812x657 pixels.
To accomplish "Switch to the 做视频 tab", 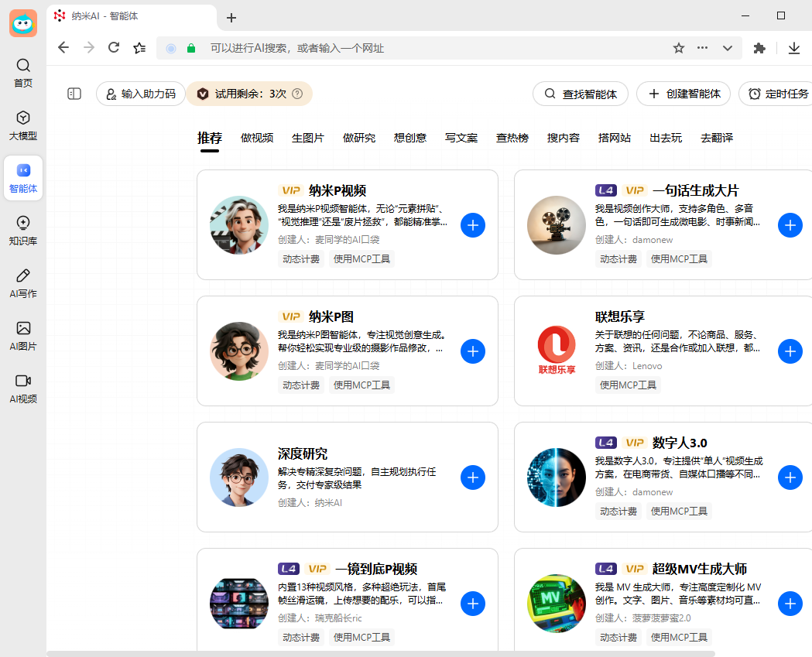I will click(x=257, y=139).
